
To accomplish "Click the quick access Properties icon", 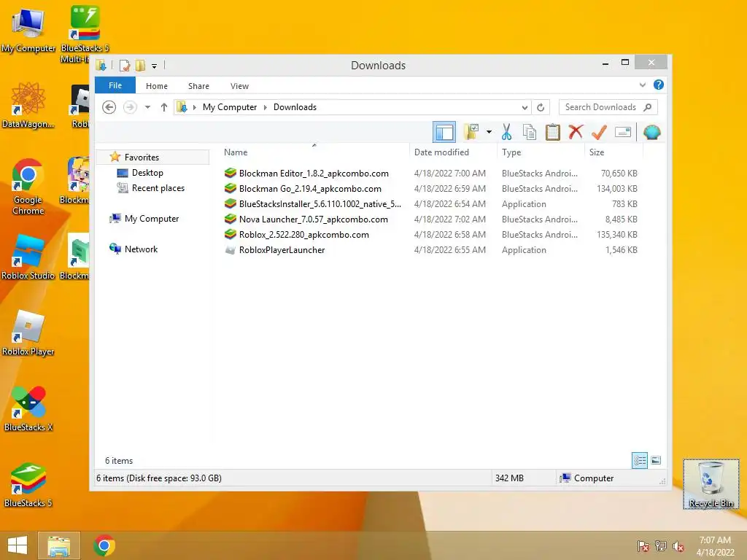I will 125,65.
